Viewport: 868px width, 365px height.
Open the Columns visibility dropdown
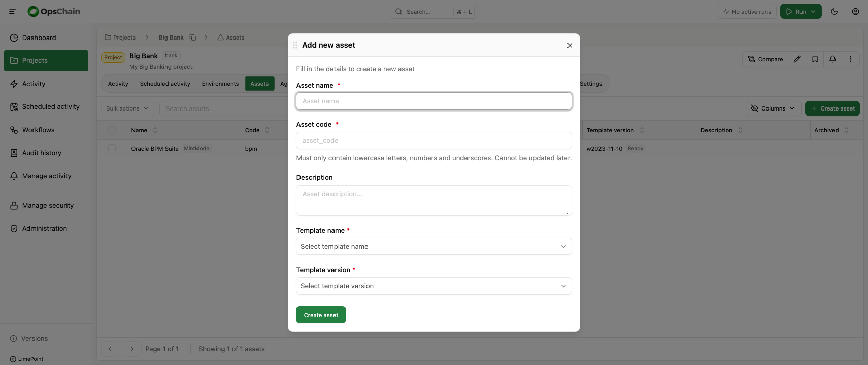(774, 108)
